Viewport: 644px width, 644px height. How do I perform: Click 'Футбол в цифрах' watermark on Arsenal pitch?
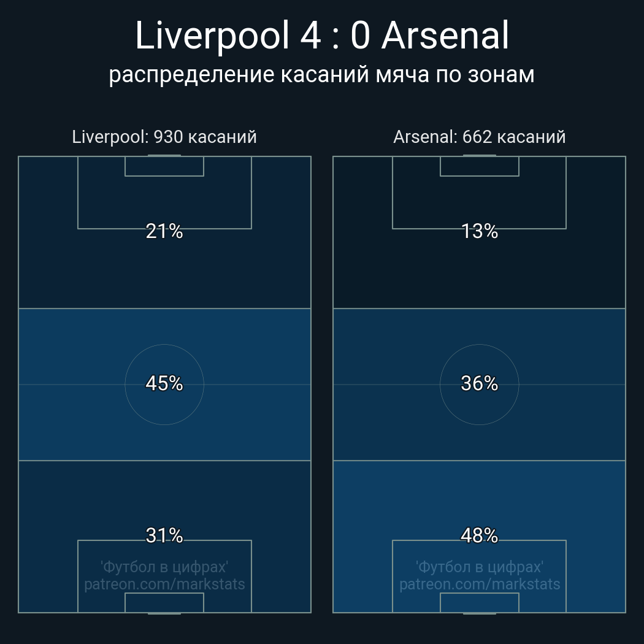pyautogui.click(x=480, y=567)
